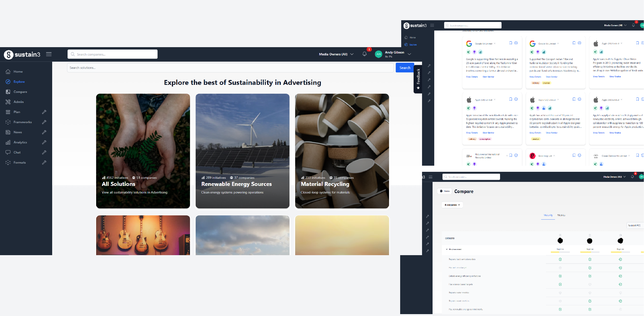Open the vertical Feedback tab

click(x=418, y=79)
